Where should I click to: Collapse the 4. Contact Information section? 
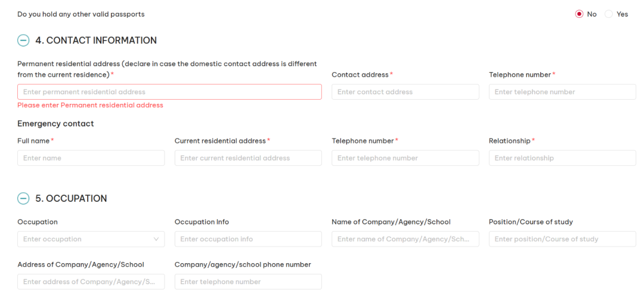pos(23,41)
